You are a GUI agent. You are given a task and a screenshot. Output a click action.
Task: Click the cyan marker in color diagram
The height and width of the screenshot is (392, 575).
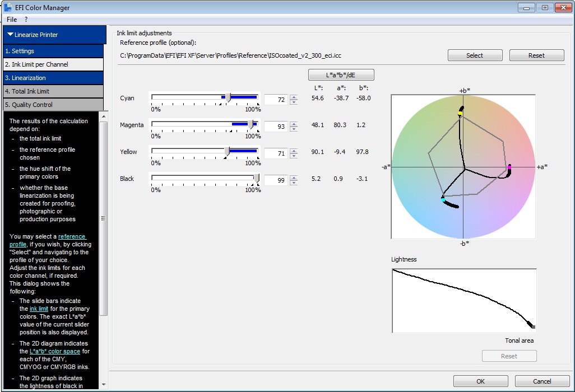443,200
